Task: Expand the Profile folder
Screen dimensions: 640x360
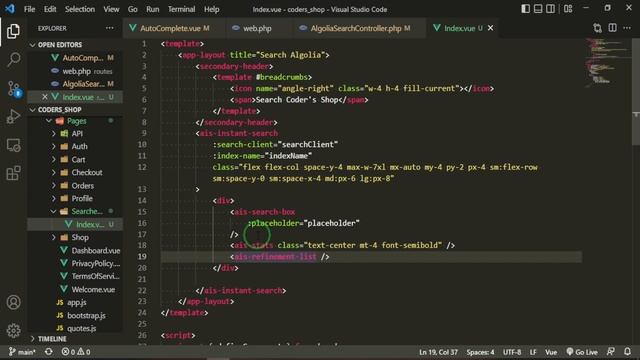Action: click(53, 198)
